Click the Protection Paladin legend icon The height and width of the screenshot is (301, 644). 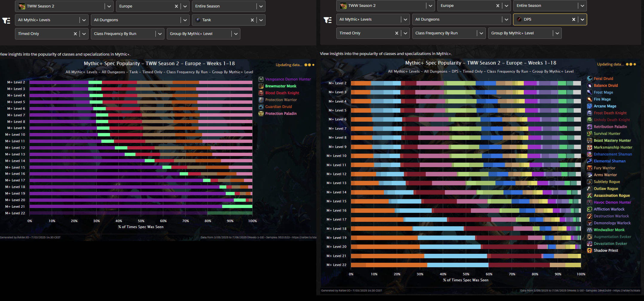click(261, 114)
